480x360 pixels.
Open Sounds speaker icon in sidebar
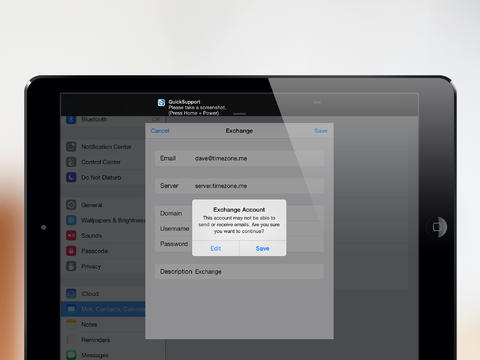71,235
